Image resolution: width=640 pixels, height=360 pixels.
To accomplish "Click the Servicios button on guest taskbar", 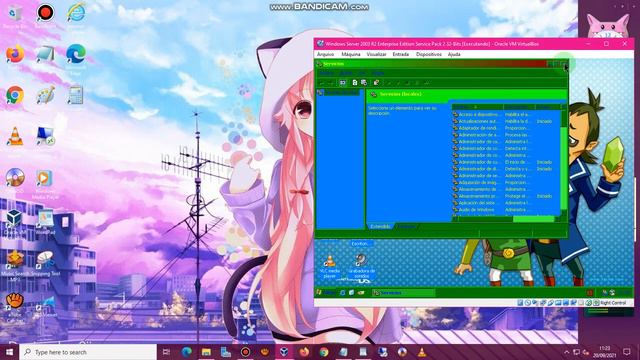I will pos(403,293).
